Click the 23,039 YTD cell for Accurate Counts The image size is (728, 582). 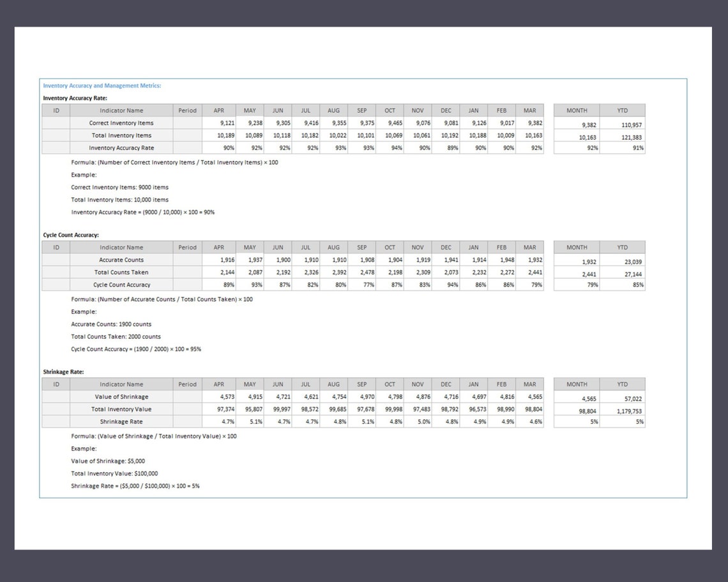click(623, 261)
